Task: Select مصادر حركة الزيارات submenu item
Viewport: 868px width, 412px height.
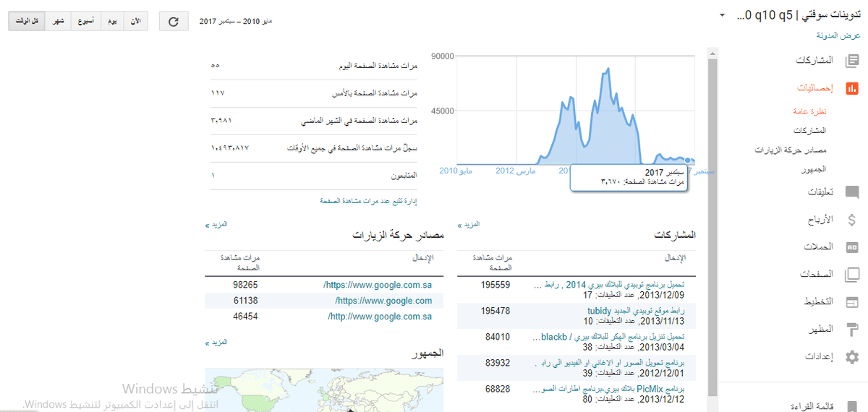Action: (x=791, y=150)
